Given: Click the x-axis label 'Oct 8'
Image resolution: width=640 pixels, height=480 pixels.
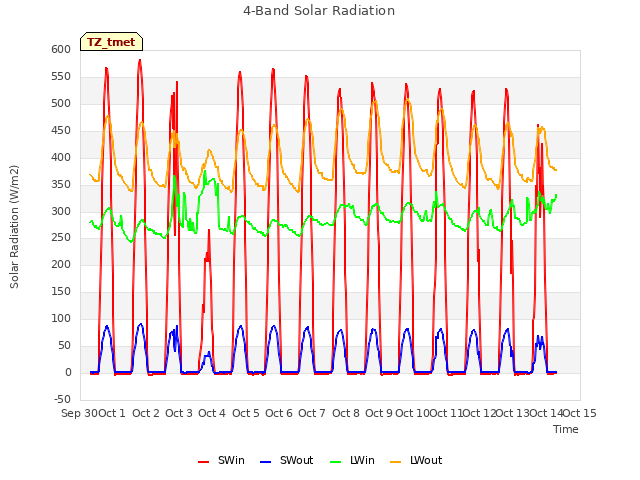Looking at the screenshot, I should (x=346, y=413).
